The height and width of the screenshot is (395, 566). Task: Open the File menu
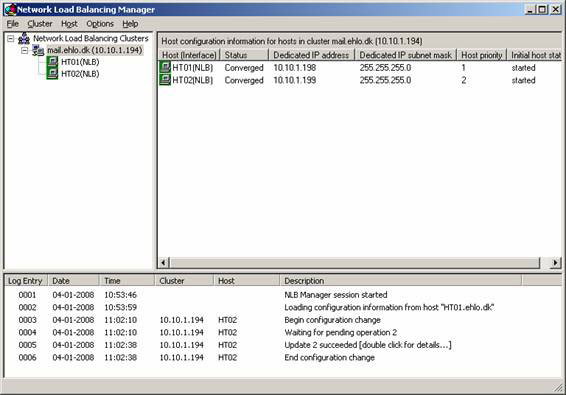pyautogui.click(x=13, y=24)
